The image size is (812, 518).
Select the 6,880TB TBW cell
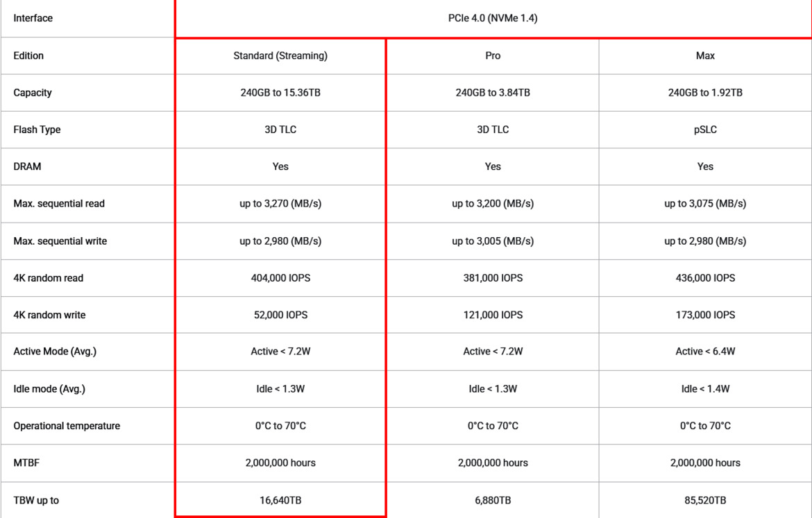pyautogui.click(x=493, y=500)
